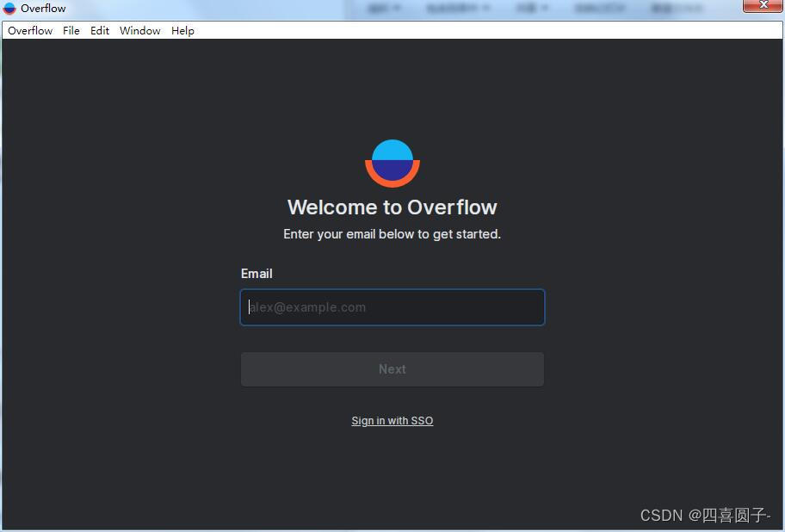Click the Overflow logo above welcome heading
Image resolution: width=785 pixels, height=532 pixels.
pyautogui.click(x=392, y=164)
